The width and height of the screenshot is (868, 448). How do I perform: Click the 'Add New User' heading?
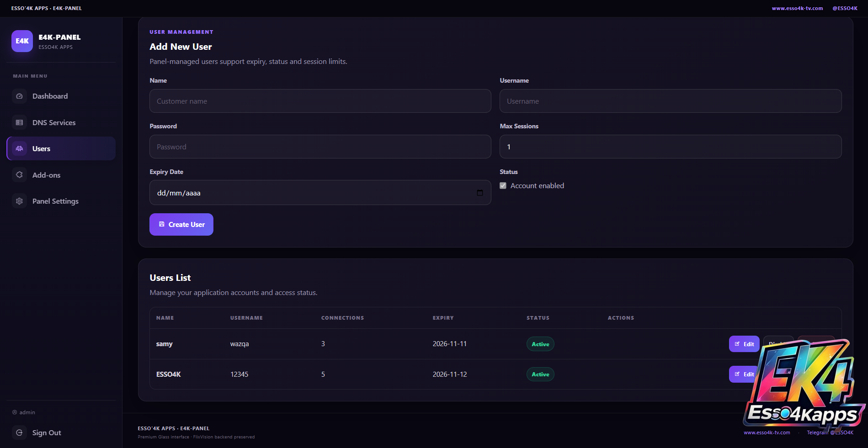(x=181, y=47)
